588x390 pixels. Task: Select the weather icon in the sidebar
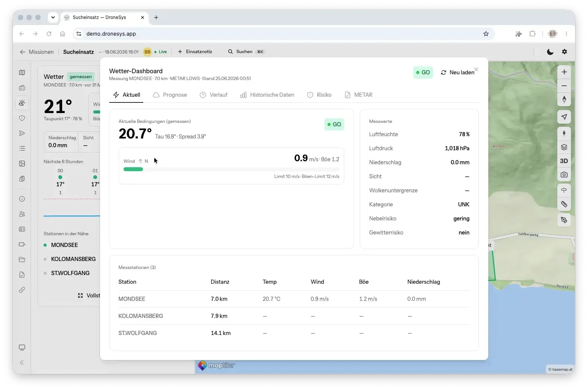[x=22, y=103]
